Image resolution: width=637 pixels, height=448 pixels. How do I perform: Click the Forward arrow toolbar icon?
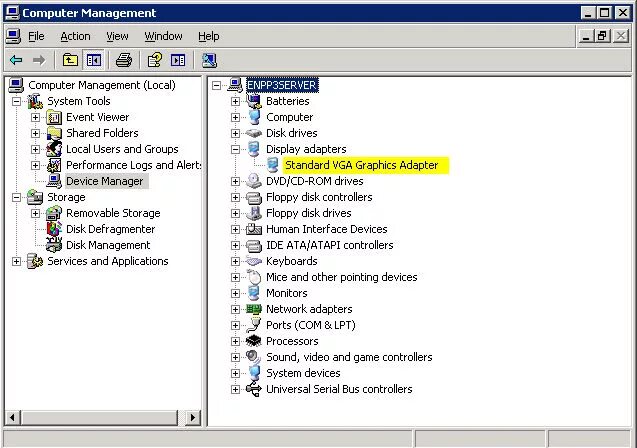pos(39,61)
